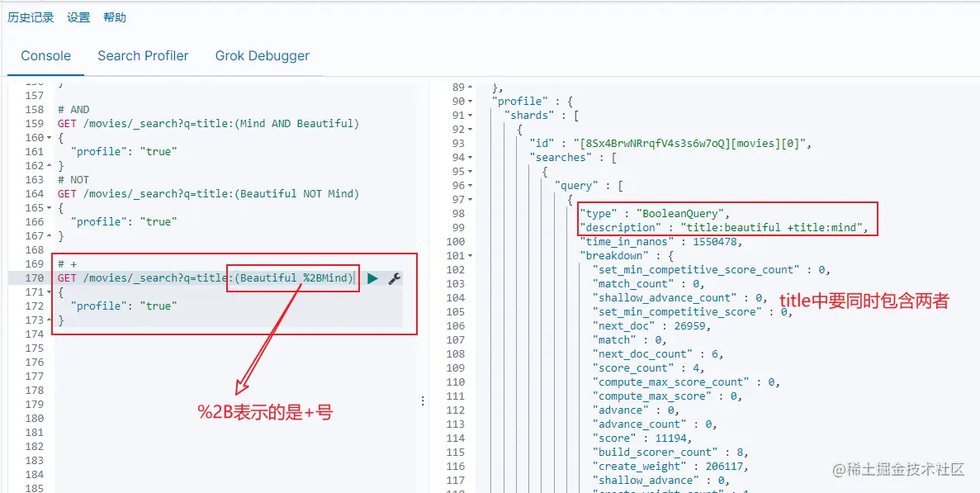The width and height of the screenshot is (980, 493).
Task: Click the "set_min_competitive_score_count" line
Action: [712, 270]
